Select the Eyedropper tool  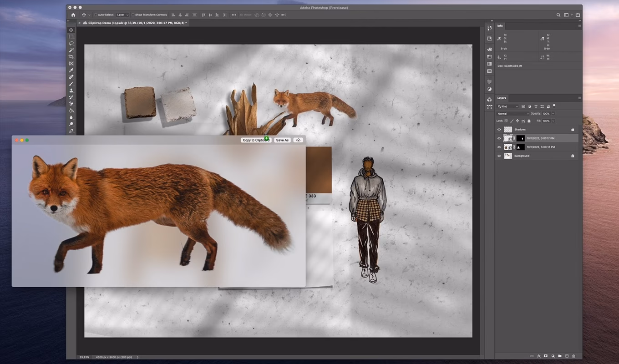click(x=71, y=71)
